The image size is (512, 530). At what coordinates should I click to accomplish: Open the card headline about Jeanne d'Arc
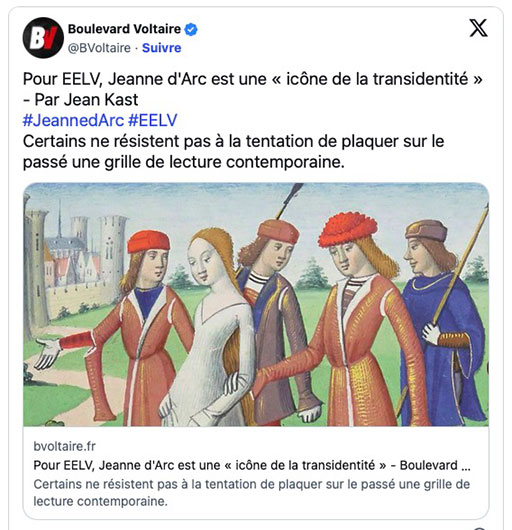pos(252,465)
